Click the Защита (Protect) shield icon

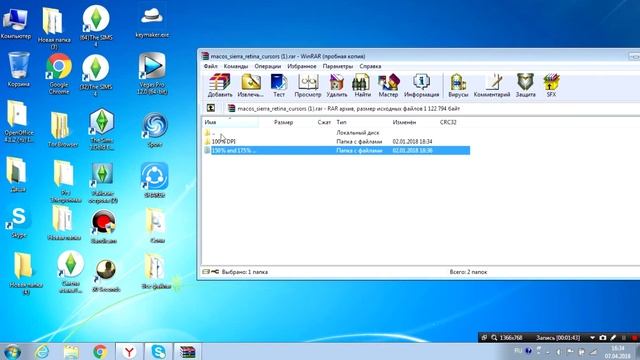pos(525,85)
